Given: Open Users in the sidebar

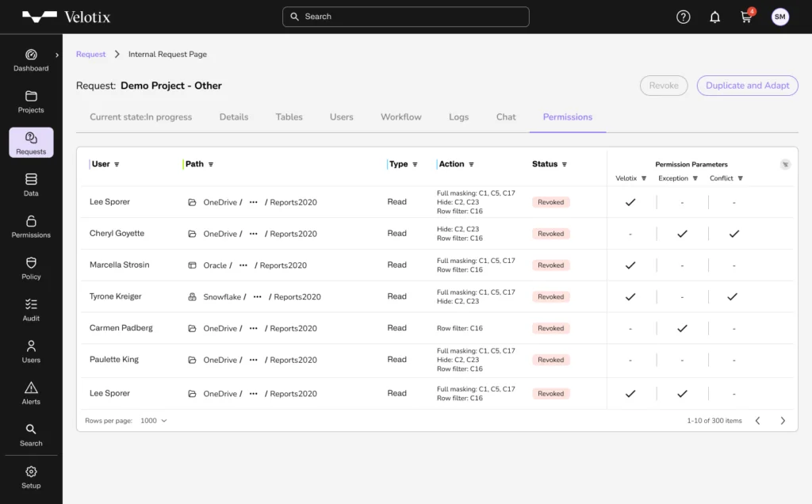Looking at the screenshot, I should pyautogui.click(x=31, y=352).
